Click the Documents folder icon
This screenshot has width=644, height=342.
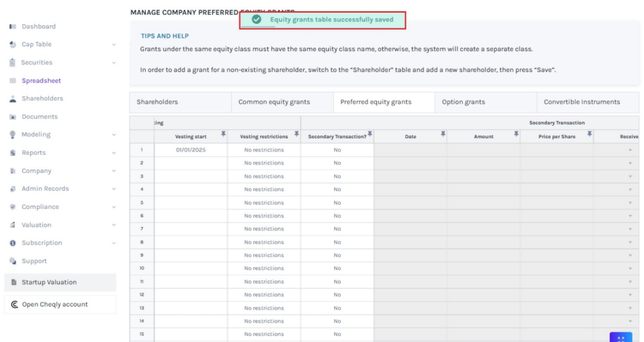coord(13,117)
